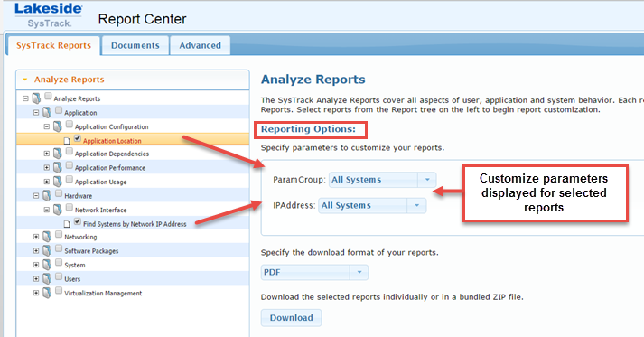This screenshot has width=644, height=337.
Task: Collapse the Analyze Reports panel header
Action: click(132, 80)
